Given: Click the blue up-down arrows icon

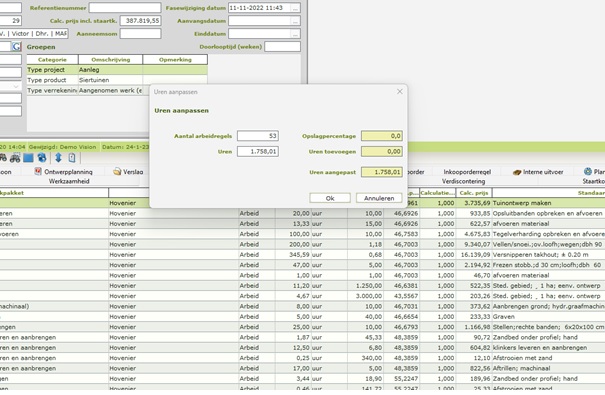Looking at the screenshot, I should pyautogui.click(x=58, y=158).
